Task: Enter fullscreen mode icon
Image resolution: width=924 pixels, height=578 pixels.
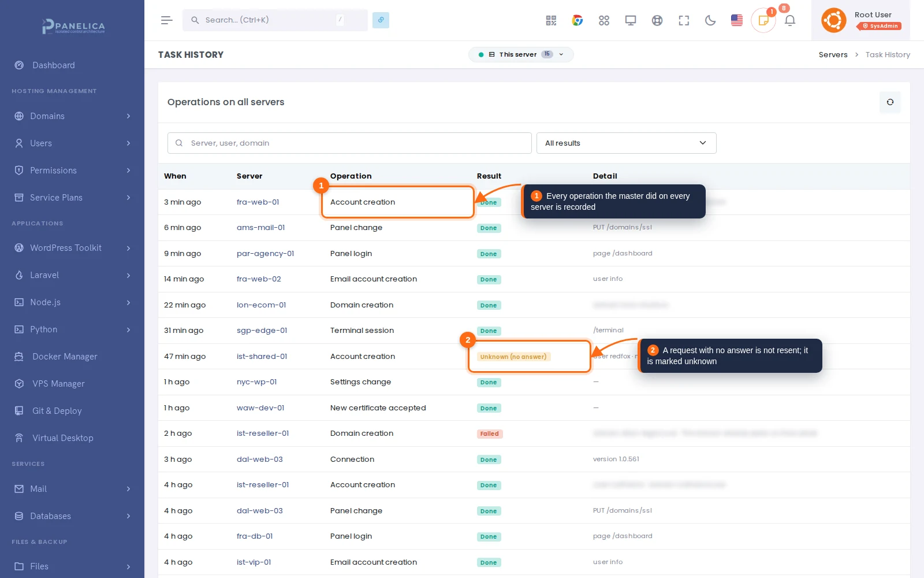Action: coord(684,21)
